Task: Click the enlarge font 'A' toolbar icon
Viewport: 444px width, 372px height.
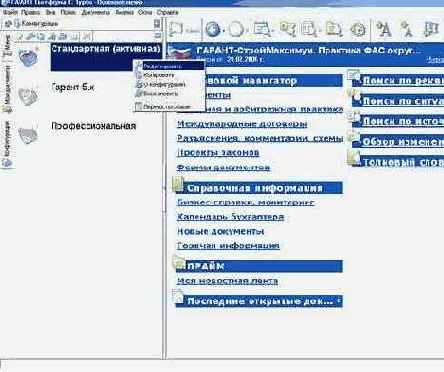Action: coord(384,29)
